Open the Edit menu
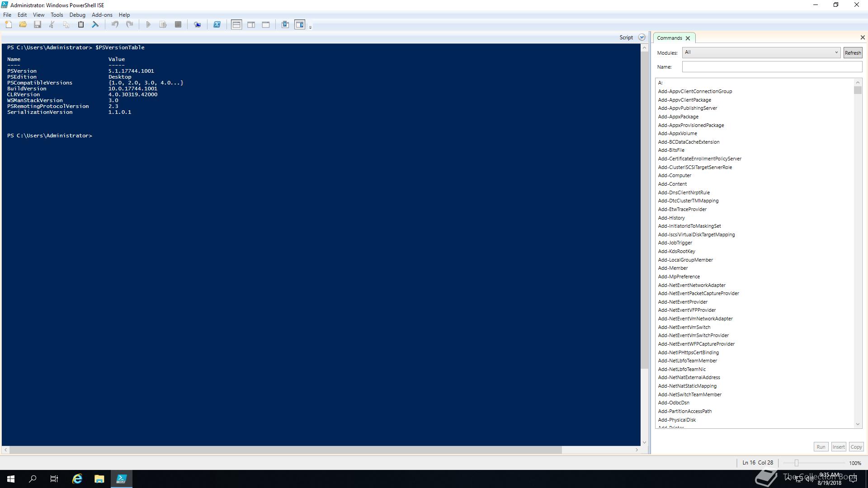Screen dimensions: 868x488 [x=22, y=15]
